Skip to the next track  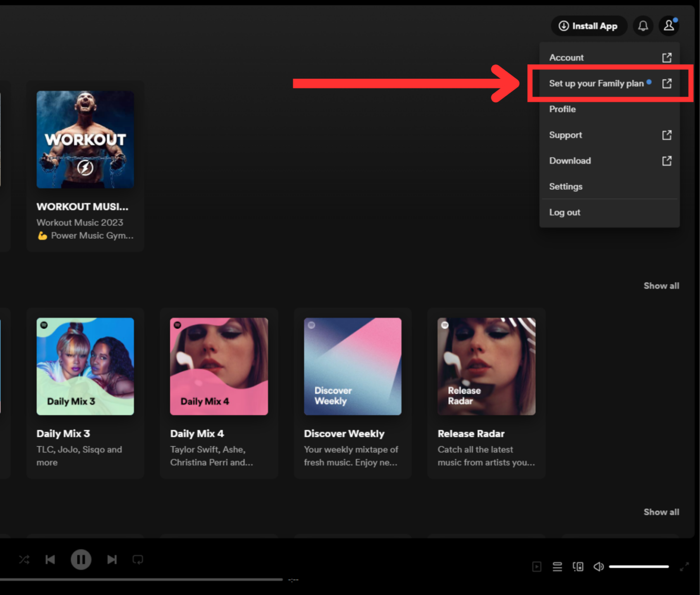coord(112,559)
